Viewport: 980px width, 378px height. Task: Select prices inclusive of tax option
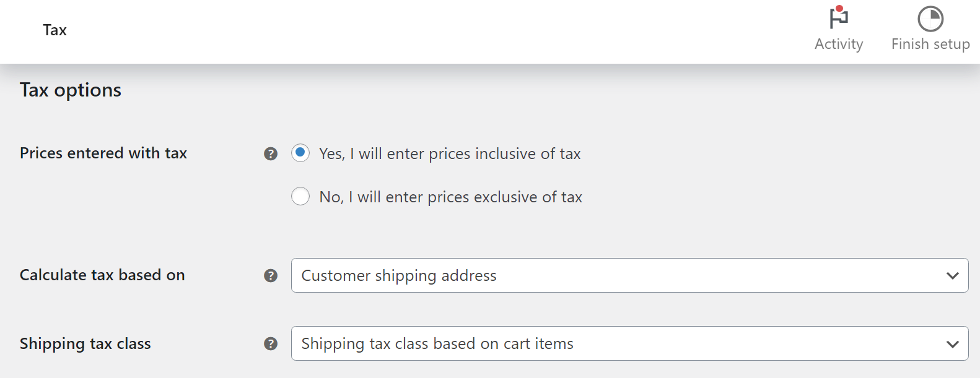300,153
